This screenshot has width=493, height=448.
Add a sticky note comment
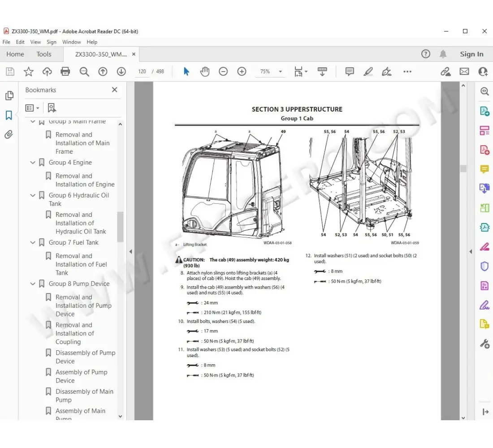coord(350,72)
